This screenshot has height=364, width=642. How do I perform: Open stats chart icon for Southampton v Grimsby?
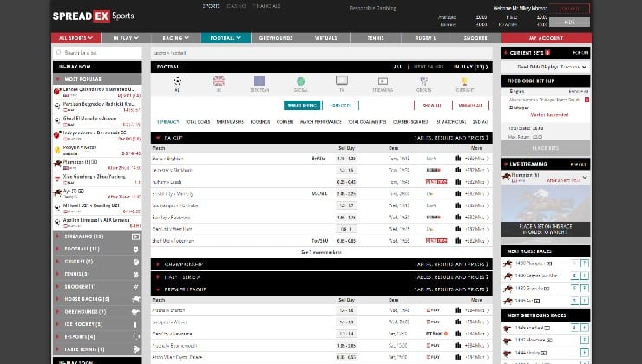coord(458,205)
